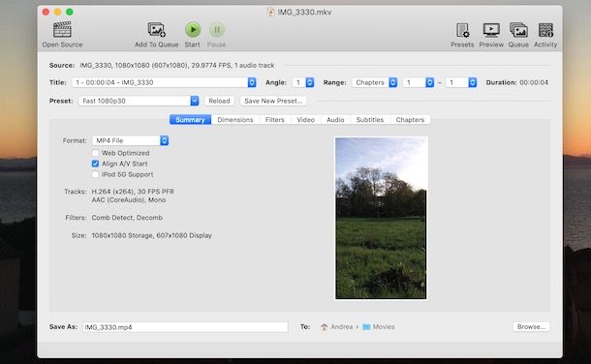The height and width of the screenshot is (364, 591).
Task: Open the Video tab
Action: [306, 120]
